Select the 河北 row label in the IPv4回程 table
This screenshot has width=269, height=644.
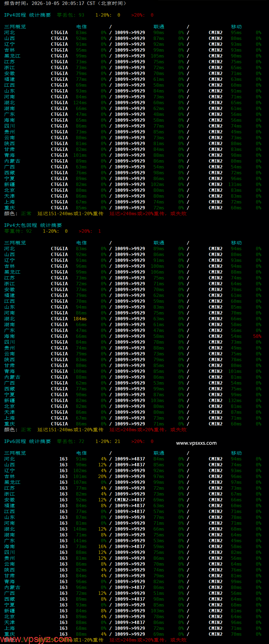10,33
